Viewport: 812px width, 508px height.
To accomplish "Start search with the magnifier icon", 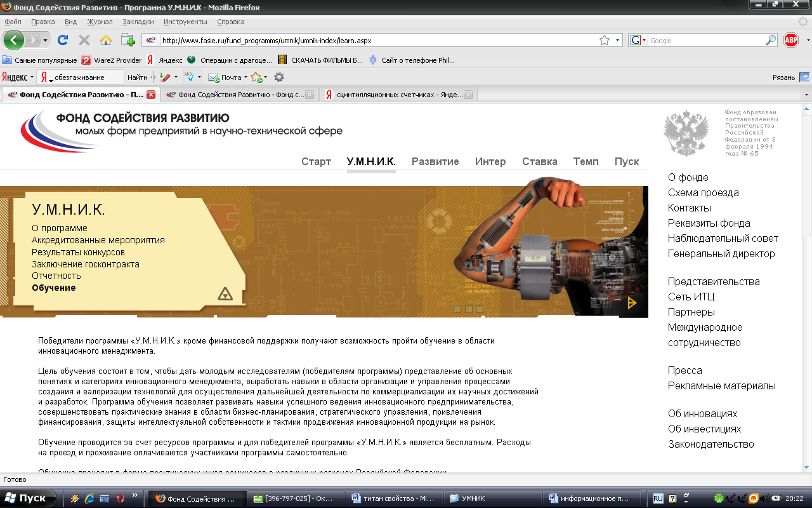I will click(771, 40).
